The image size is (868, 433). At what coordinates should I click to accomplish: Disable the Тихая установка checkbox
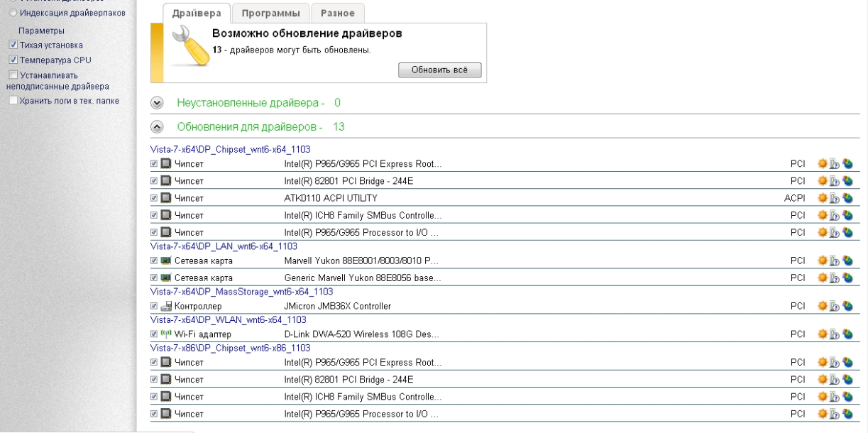(13, 45)
